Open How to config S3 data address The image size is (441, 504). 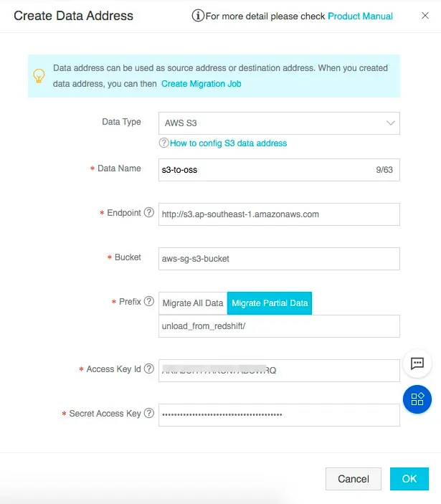pos(228,143)
